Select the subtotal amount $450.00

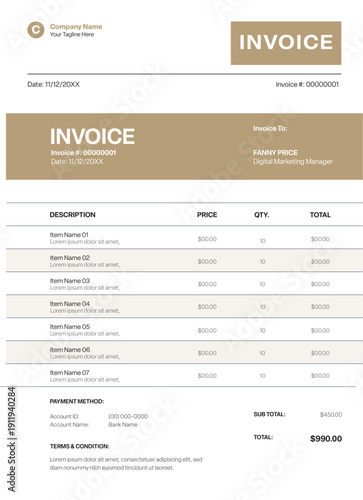(x=331, y=415)
